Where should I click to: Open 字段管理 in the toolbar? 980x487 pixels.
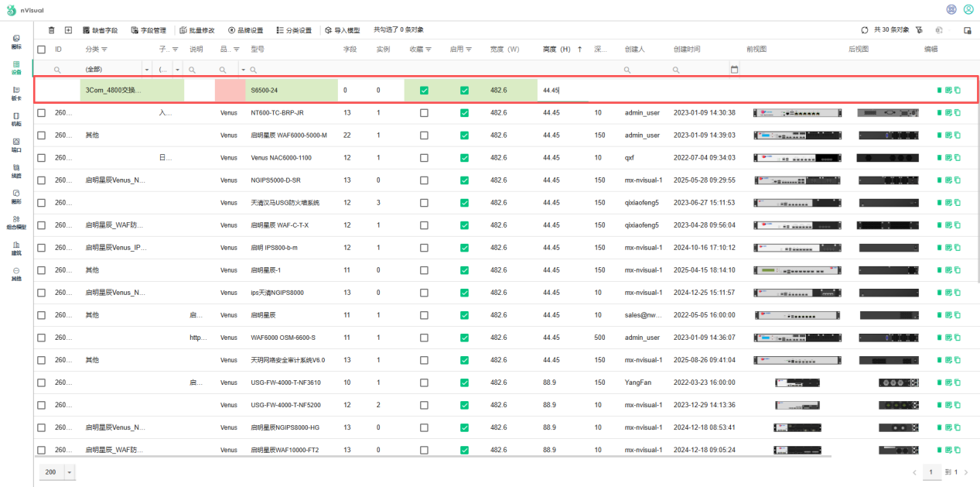click(x=149, y=30)
